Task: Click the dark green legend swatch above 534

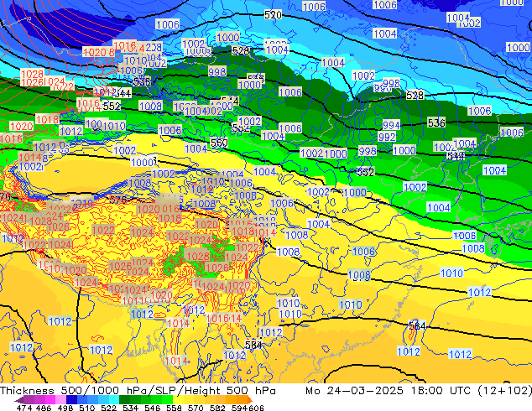Action: [124, 400]
